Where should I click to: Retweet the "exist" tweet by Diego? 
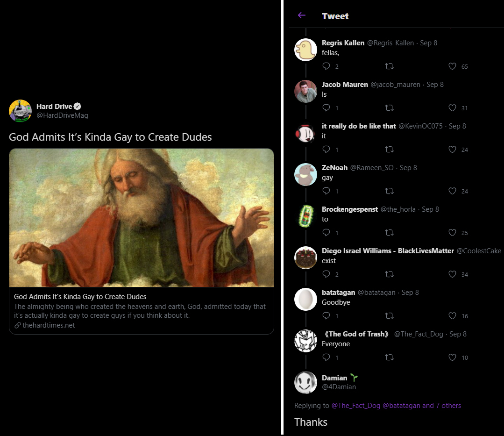point(389,274)
